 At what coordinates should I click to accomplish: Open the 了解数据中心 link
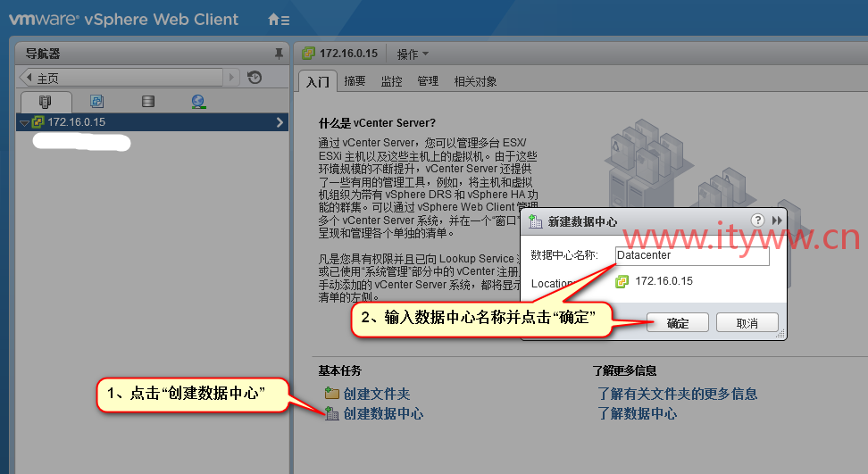pos(638,413)
